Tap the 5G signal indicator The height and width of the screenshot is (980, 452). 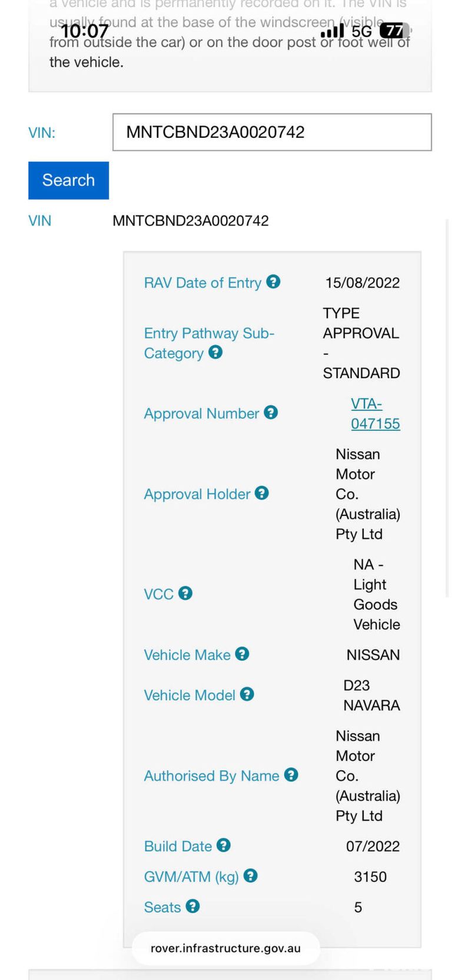(361, 31)
